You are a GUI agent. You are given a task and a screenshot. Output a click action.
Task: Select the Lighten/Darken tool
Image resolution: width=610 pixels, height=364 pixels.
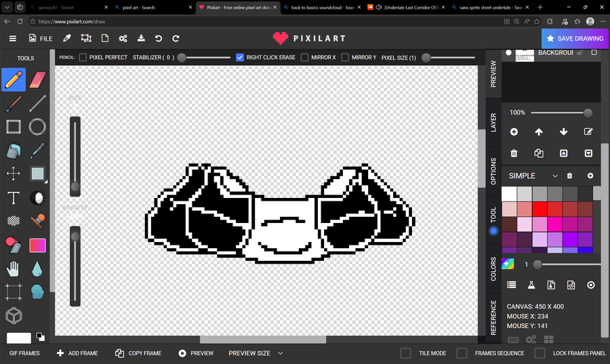click(37, 197)
